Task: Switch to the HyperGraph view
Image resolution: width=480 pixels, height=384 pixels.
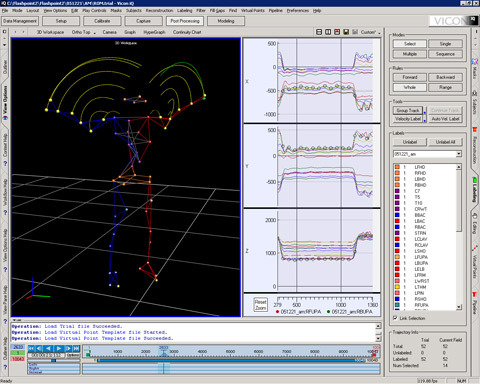Action: pyautogui.click(x=154, y=32)
